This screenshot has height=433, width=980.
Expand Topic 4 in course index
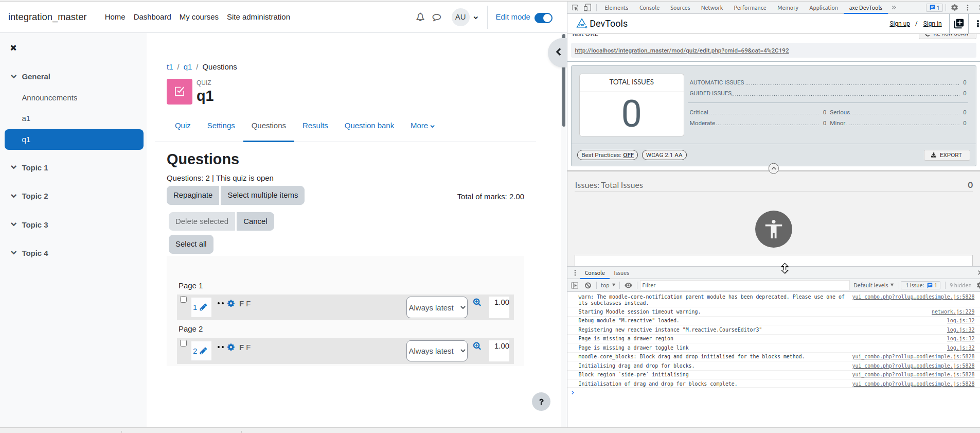(x=14, y=253)
